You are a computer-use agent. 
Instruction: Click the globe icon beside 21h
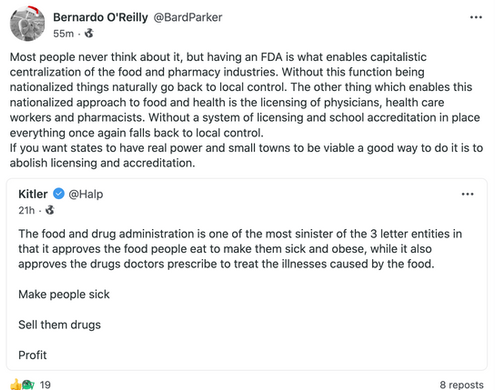click(50, 210)
